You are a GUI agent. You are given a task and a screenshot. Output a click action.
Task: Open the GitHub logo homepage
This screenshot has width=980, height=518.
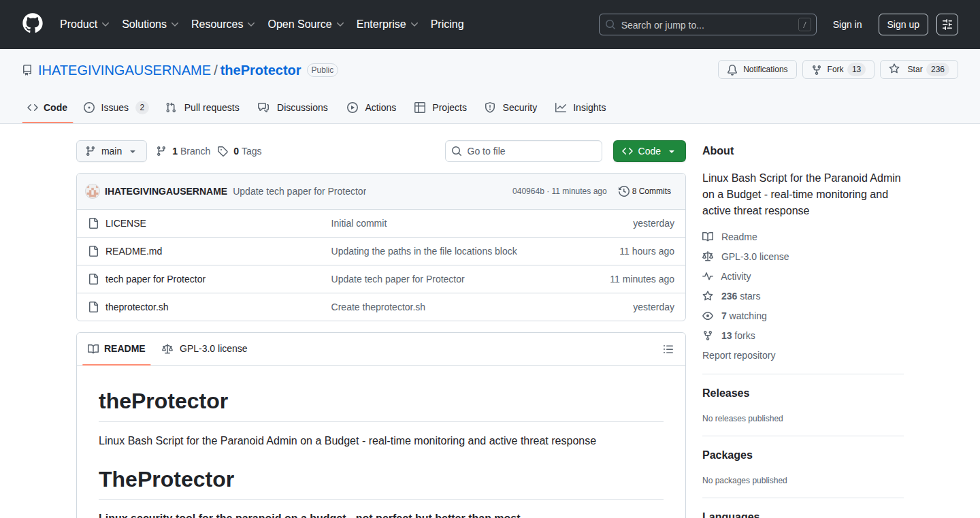tap(33, 24)
